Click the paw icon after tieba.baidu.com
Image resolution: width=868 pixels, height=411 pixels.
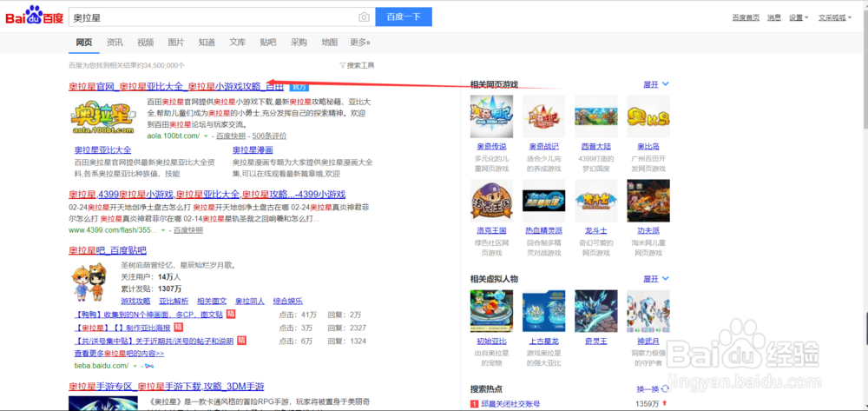tap(149, 366)
